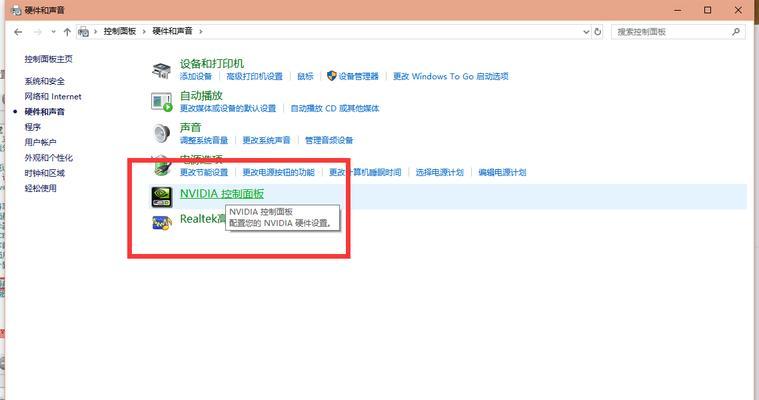759x400 pixels.
Task: Open 时钟和区域 in sidebar
Action: pos(45,173)
